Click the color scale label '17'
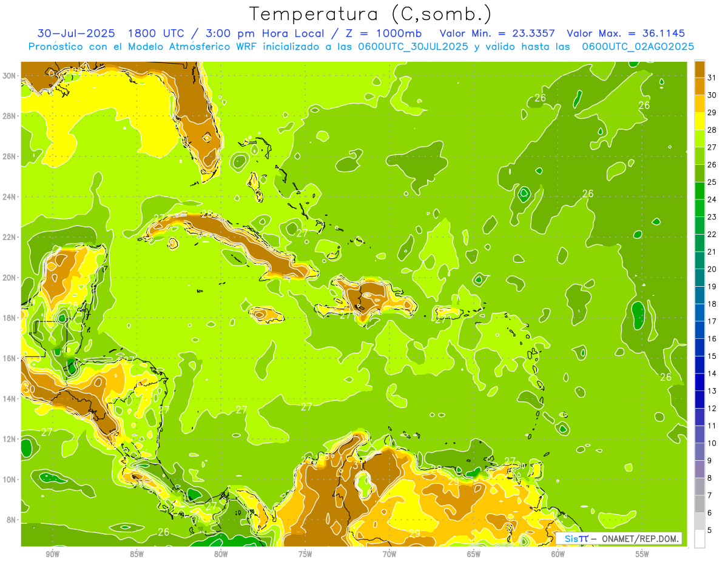Viewport: 728px width, 562px height. click(x=712, y=321)
